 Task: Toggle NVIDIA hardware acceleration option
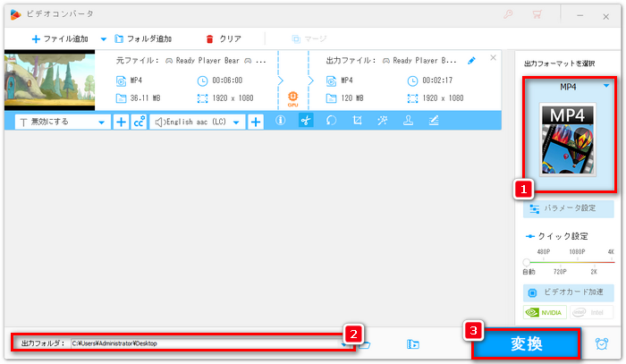(x=545, y=313)
